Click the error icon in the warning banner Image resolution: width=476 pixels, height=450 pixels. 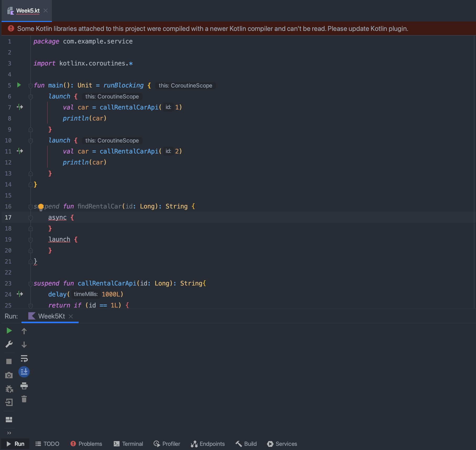pyautogui.click(x=11, y=28)
